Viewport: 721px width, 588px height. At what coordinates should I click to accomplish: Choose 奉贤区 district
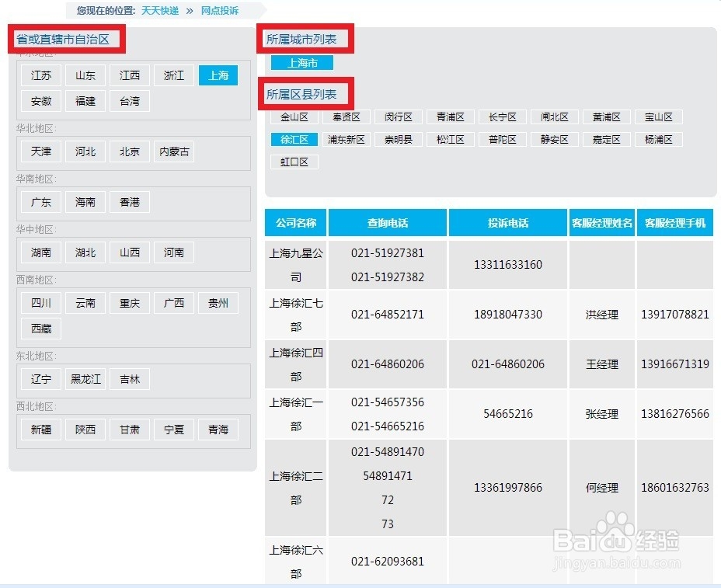coord(347,117)
